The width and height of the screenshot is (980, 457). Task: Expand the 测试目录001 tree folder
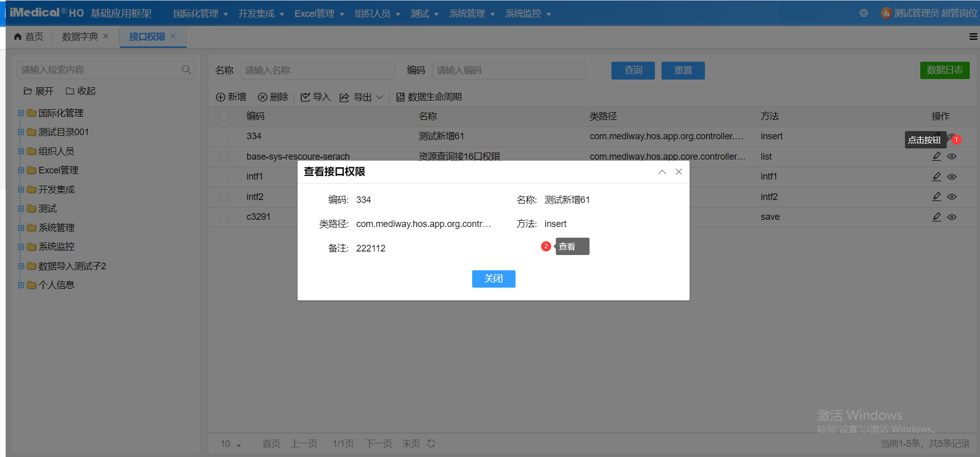pyautogui.click(x=21, y=132)
